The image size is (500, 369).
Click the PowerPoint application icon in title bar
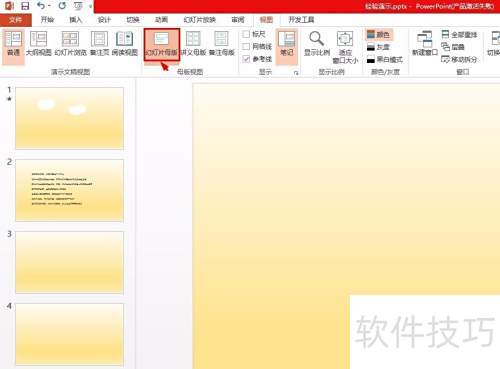click(x=9, y=6)
